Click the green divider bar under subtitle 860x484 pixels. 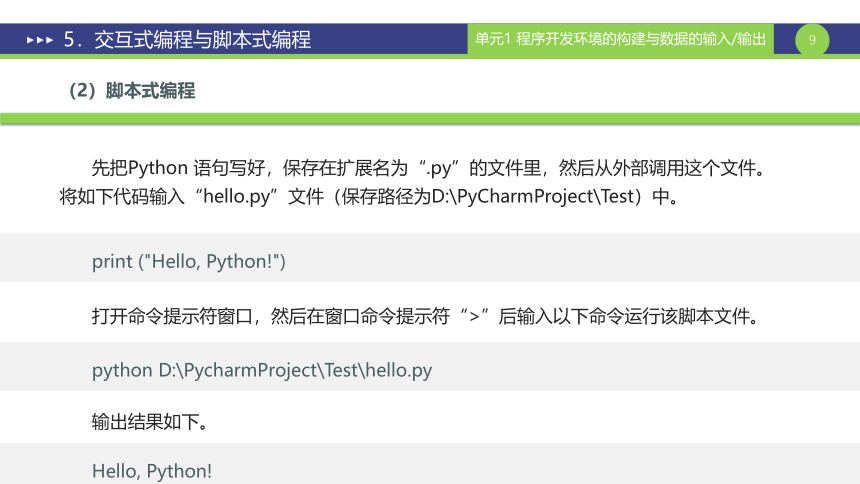click(430, 119)
